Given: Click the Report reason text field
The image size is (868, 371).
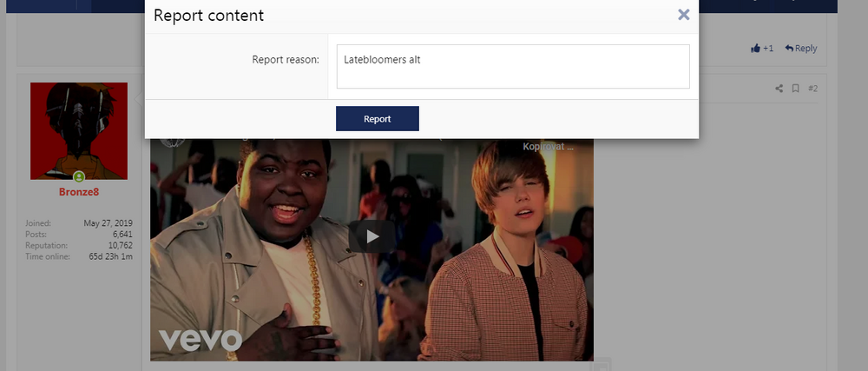Looking at the screenshot, I should pyautogui.click(x=512, y=67).
